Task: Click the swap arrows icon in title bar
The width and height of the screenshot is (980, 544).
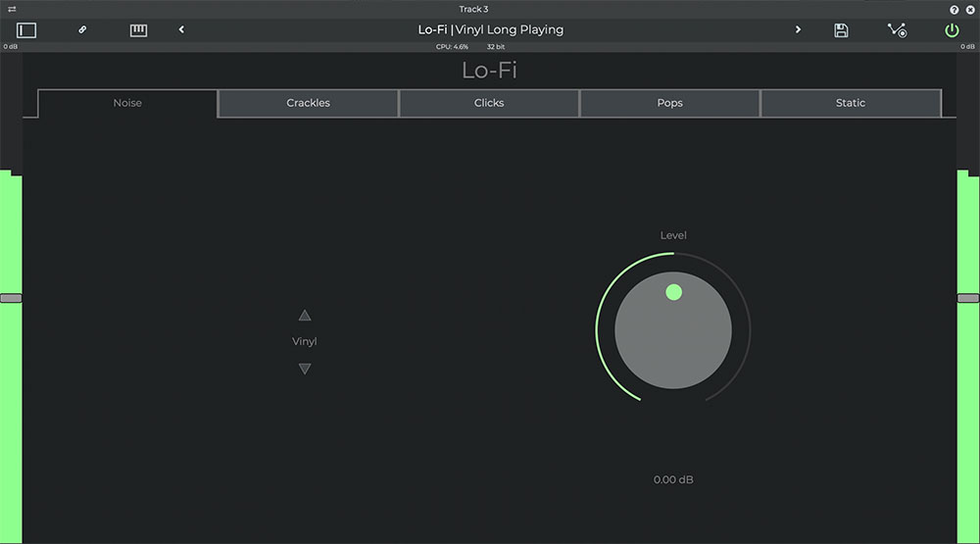Action: click(x=12, y=9)
